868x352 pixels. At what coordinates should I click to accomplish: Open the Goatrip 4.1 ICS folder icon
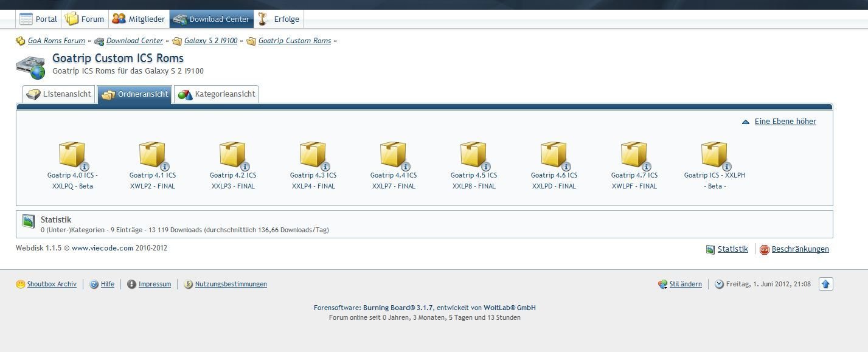153,156
